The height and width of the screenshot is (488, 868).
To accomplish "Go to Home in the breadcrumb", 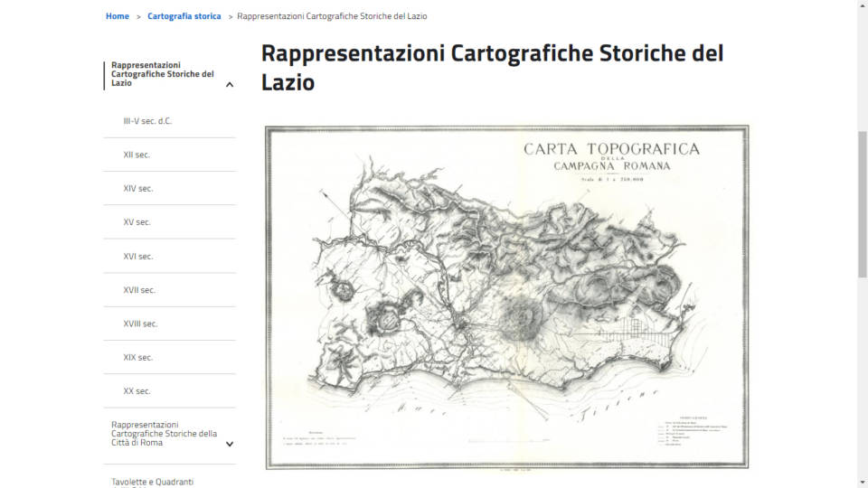I will point(118,16).
